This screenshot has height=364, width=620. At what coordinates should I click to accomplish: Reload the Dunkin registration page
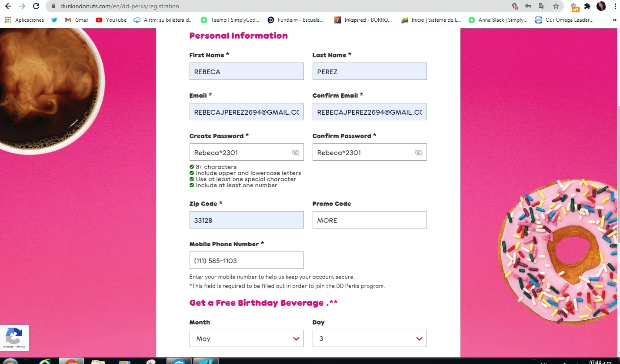[x=36, y=6]
